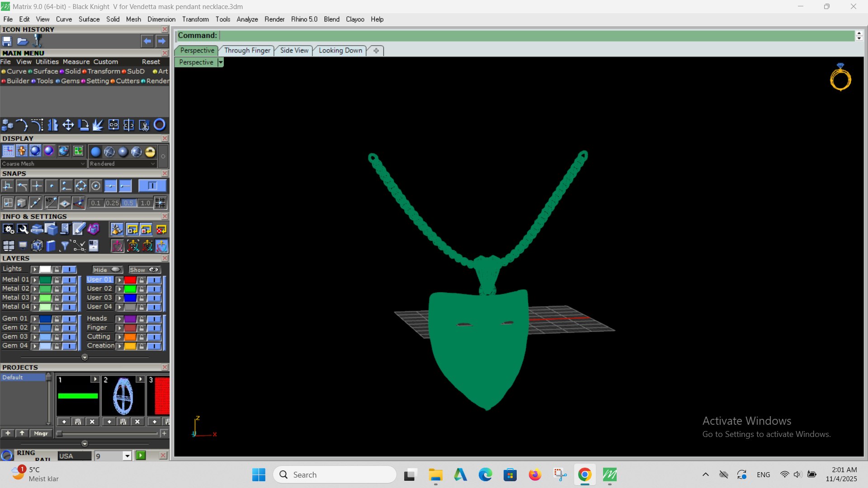Open the ring size 9 dropdown
This screenshot has width=868, height=488.
click(x=127, y=456)
